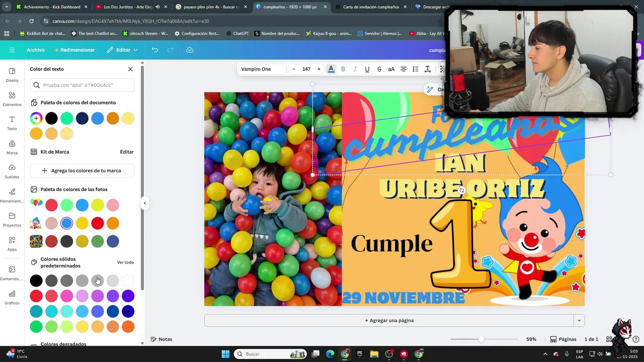Open the list bullets option
This screenshot has height=362, width=644.
click(x=416, y=69)
